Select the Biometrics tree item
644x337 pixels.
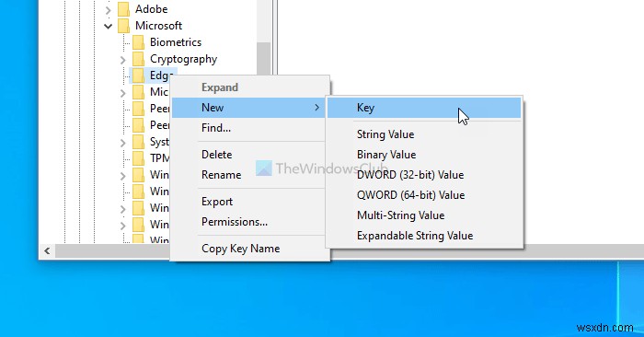pos(176,42)
